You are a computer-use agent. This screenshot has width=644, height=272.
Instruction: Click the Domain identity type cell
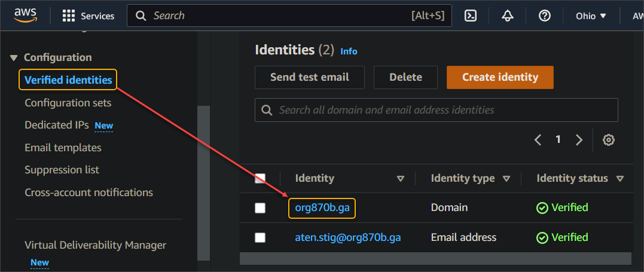(449, 208)
